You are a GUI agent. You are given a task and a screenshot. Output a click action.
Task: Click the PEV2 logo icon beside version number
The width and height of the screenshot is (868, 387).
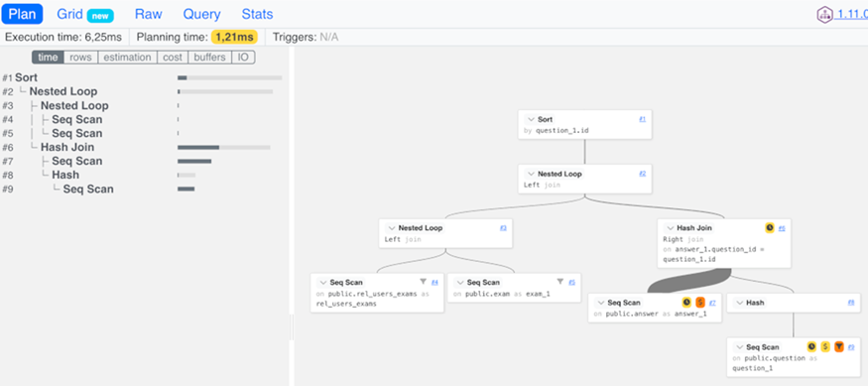(824, 15)
